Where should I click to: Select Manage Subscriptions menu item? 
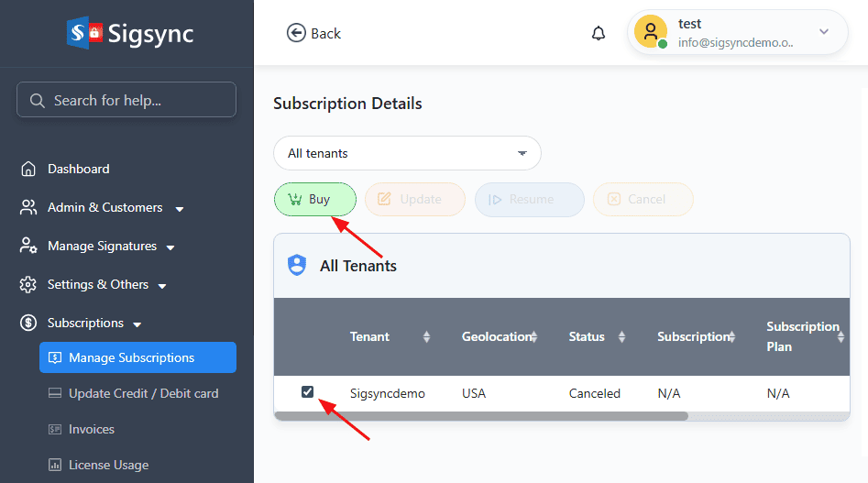coord(137,357)
